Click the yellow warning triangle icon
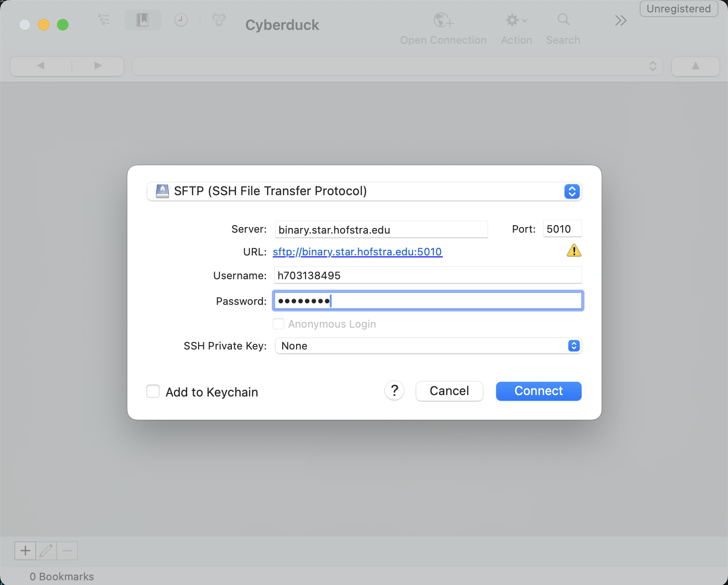Screen dimensions: 728x585 pyautogui.click(x=574, y=250)
